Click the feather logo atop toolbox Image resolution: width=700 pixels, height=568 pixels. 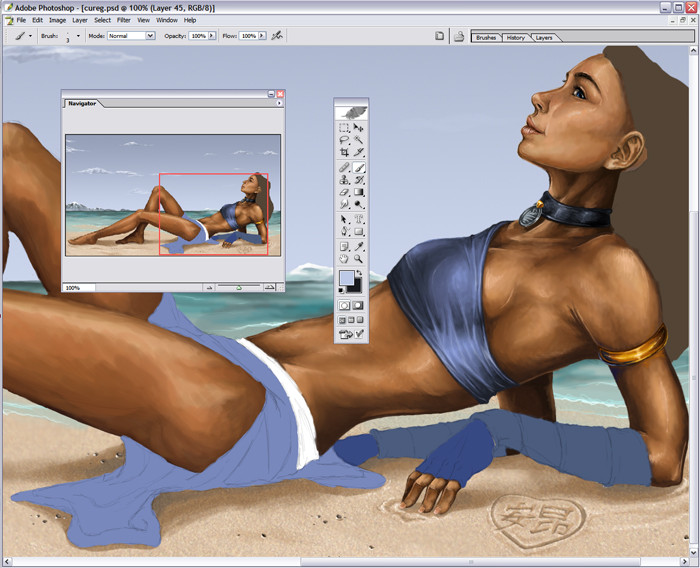pos(351,113)
